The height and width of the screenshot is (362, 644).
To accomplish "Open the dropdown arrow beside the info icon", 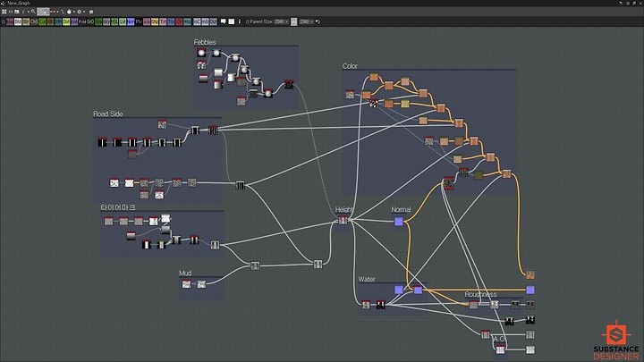I will click(29, 12).
